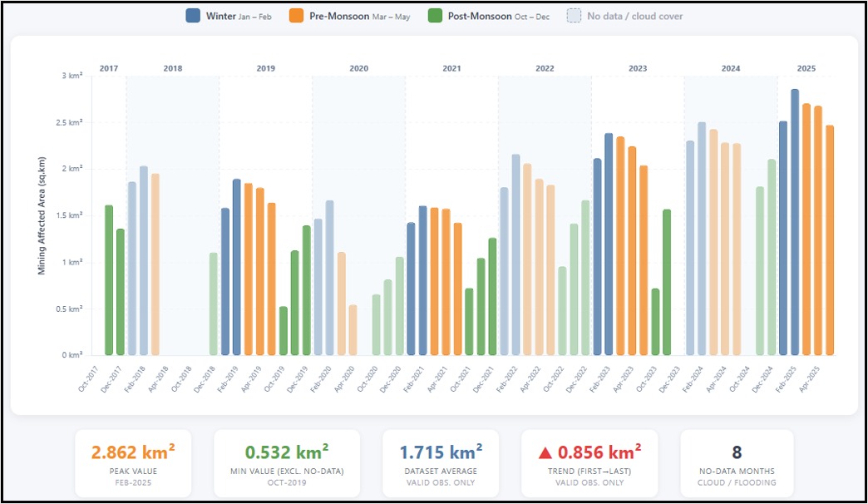868x504 pixels.
Task: Open the Min Value 0.532 km² card
Action: [287, 464]
